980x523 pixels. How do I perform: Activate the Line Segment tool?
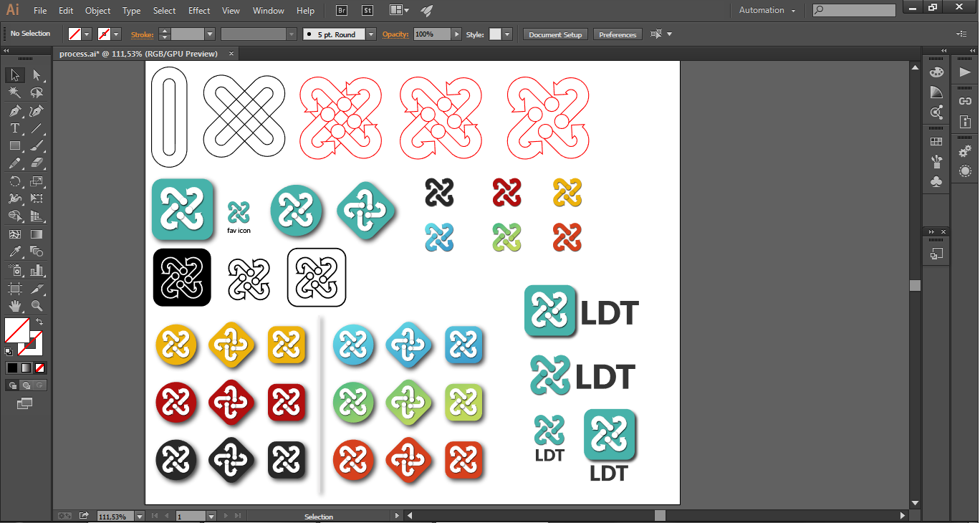tap(37, 129)
